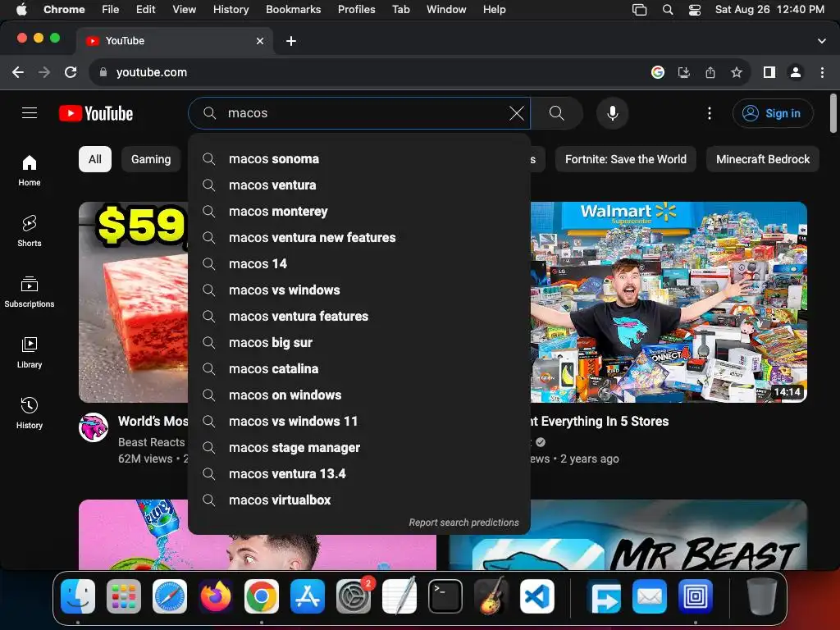Open Shorts in sidebar
The width and height of the screenshot is (840, 630).
(x=30, y=231)
